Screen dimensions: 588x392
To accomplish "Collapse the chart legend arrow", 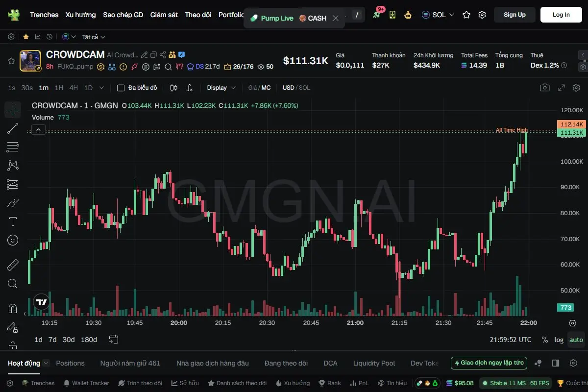I will (39, 130).
